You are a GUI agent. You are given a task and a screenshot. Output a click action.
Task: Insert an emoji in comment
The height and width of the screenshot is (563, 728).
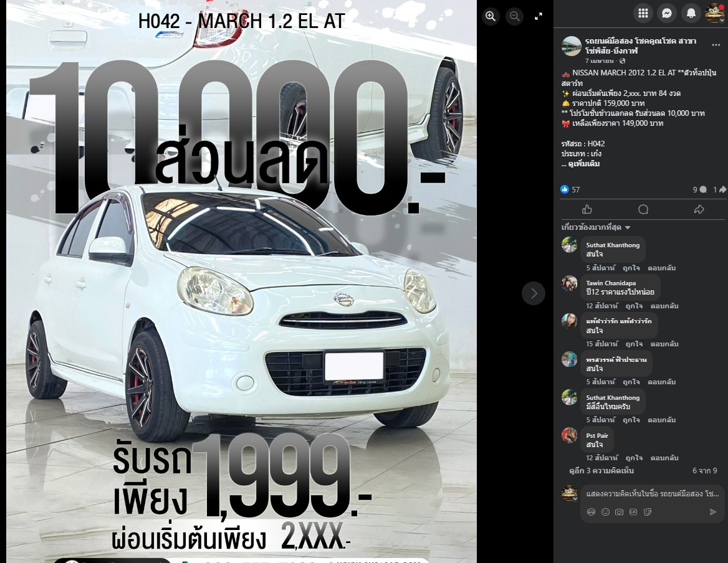point(605,512)
